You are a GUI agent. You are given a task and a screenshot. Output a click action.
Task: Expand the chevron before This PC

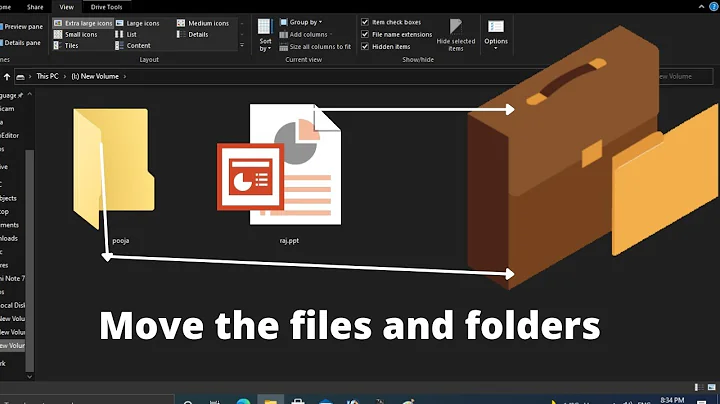[30, 77]
